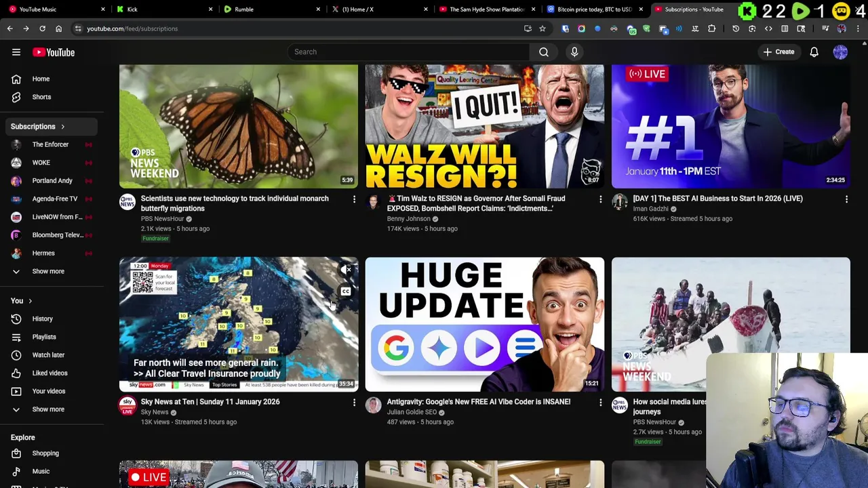
Task: Expand the Subscriptions section chevron
Action: (x=62, y=127)
